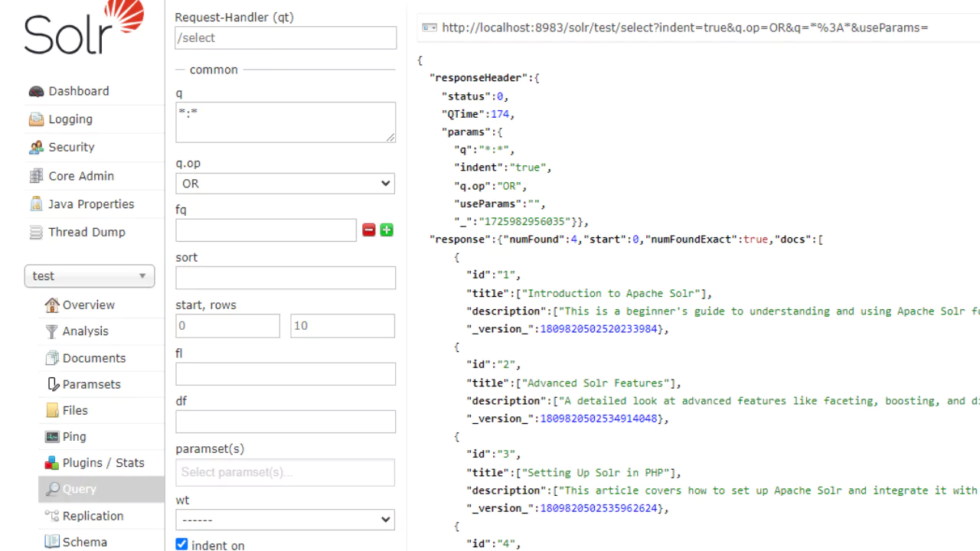Click the Java Properties icon
The height and width of the screenshot is (551, 980).
pos(36,204)
